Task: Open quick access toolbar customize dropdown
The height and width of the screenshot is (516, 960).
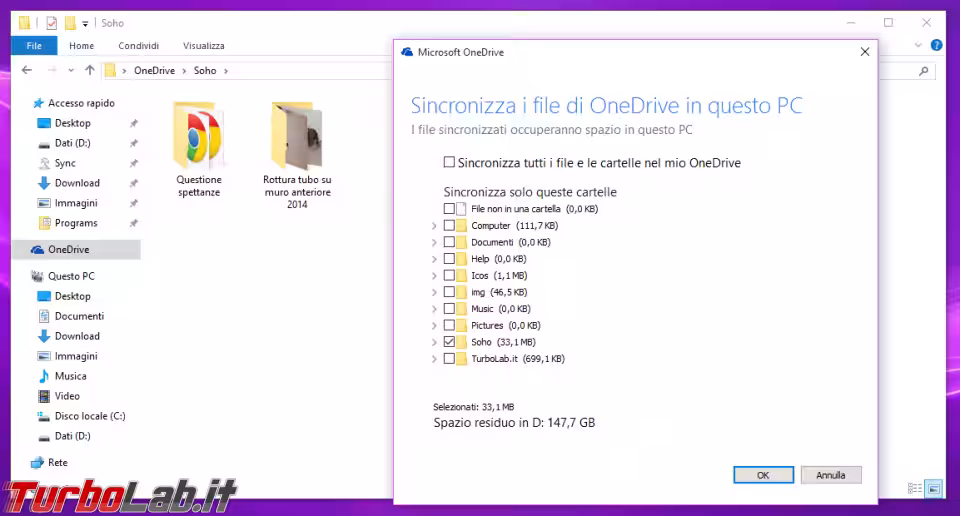Action: coord(85,24)
